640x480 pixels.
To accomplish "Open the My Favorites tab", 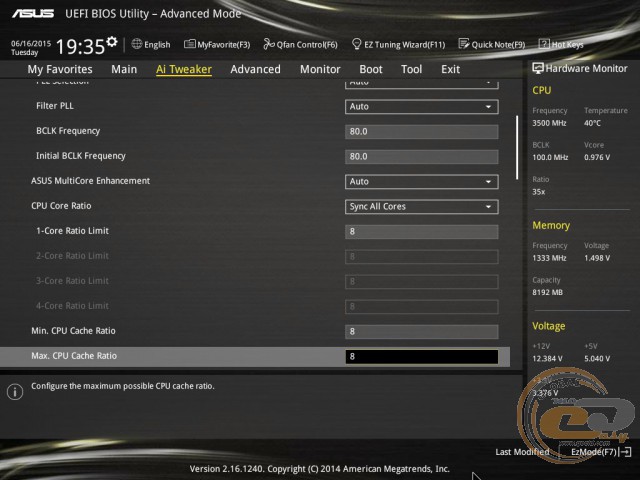I will (60, 69).
